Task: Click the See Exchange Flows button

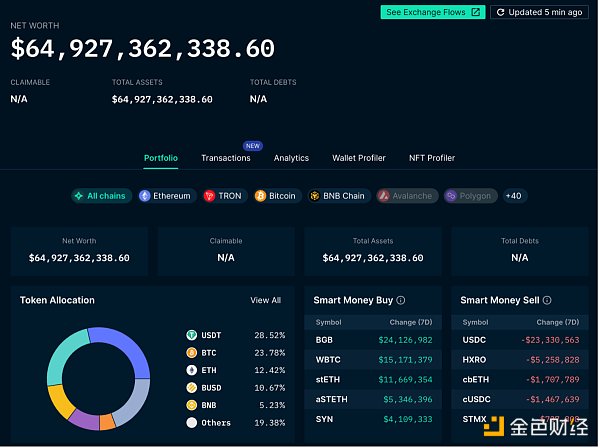Action: [432, 12]
